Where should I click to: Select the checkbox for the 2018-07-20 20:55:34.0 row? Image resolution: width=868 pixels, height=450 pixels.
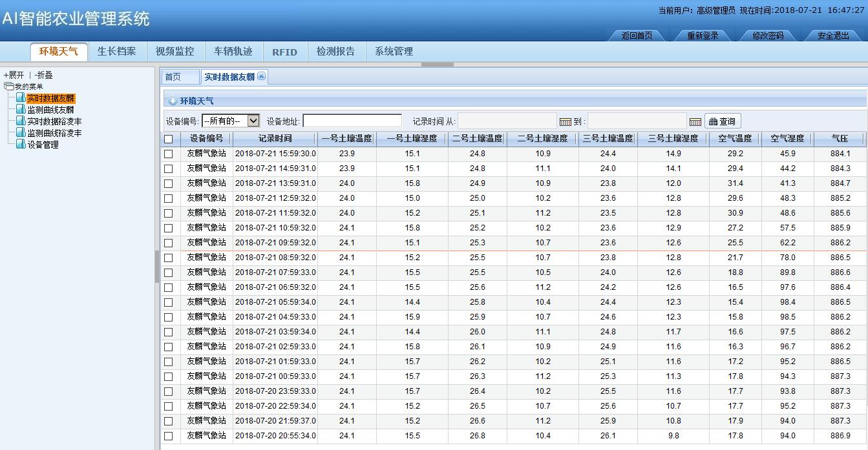tap(169, 436)
